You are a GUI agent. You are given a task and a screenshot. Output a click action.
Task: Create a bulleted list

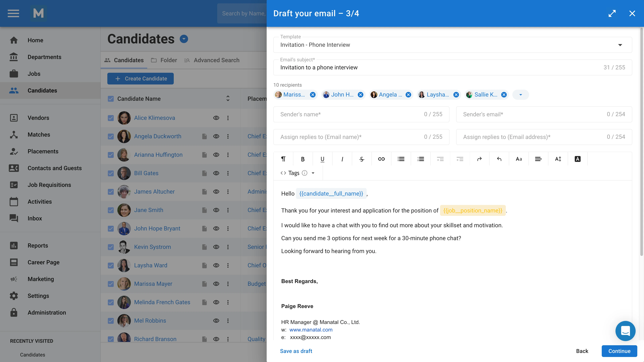click(x=401, y=159)
